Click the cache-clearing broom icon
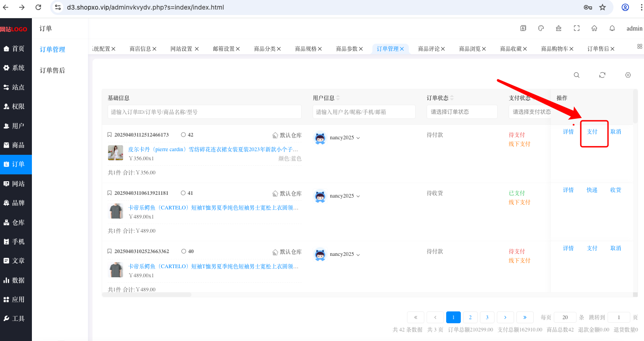 click(x=559, y=28)
